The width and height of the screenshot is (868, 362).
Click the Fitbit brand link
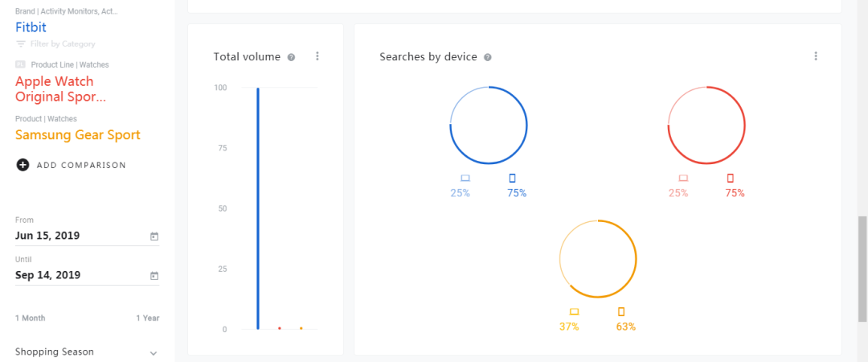(31, 27)
